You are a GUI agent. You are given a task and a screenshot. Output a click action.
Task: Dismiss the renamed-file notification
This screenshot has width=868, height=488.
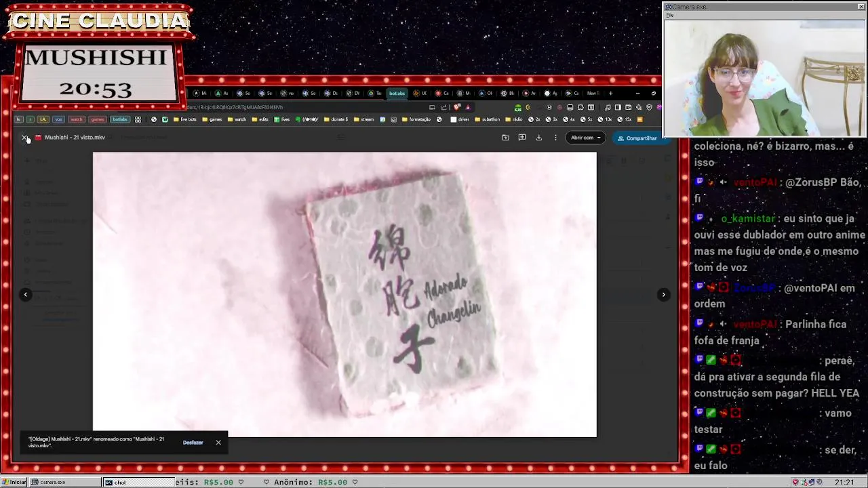[218, 443]
